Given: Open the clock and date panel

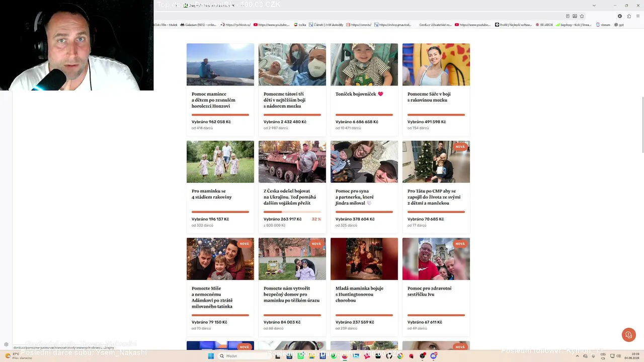Looking at the screenshot, I should (632, 356).
